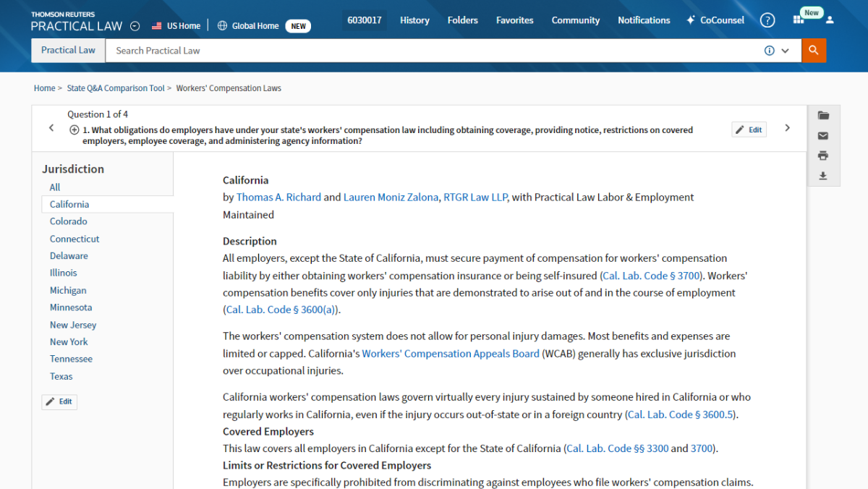Viewport: 868px width, 489px height.
Task: Open dropdown beside Practical Law logo
Action: [x=135, y=26]
